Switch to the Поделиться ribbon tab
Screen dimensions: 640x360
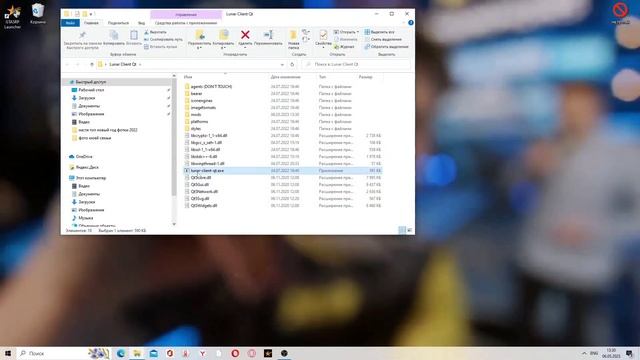118,23
